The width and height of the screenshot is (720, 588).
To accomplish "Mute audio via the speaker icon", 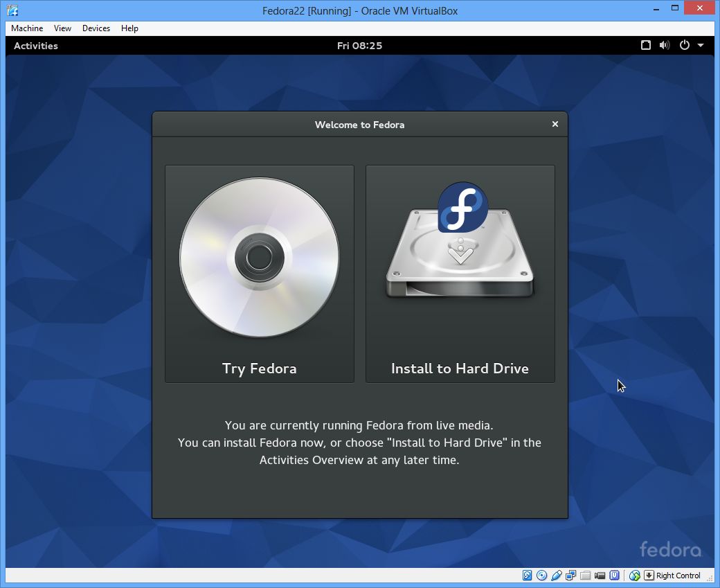I will tap(665, 45).
